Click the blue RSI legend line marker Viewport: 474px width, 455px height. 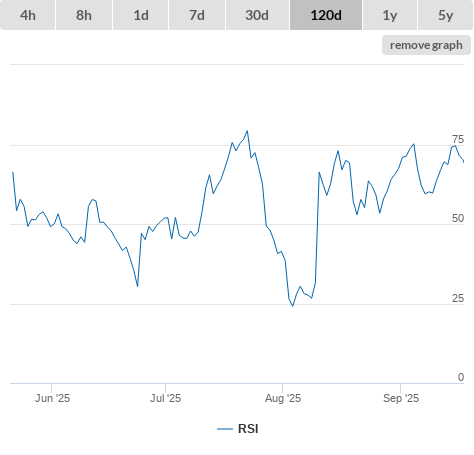[x=225, y=429]
